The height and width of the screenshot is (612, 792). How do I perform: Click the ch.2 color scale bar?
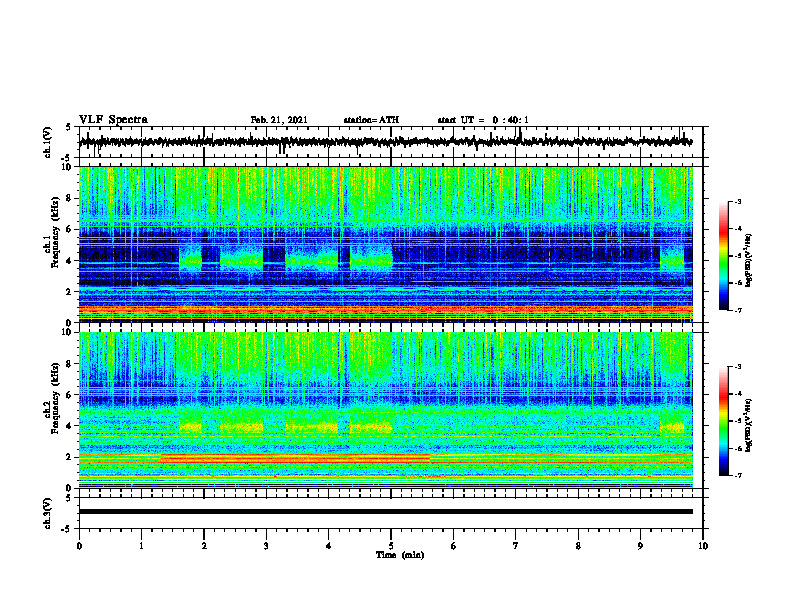click(x=723, y=421)
